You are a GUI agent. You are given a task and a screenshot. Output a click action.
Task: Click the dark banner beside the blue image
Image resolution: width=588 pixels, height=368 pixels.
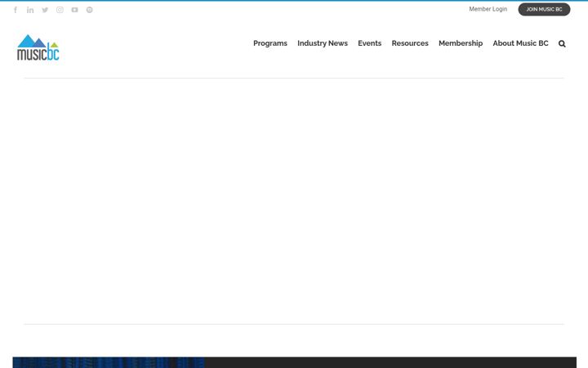tap(390, 362)
